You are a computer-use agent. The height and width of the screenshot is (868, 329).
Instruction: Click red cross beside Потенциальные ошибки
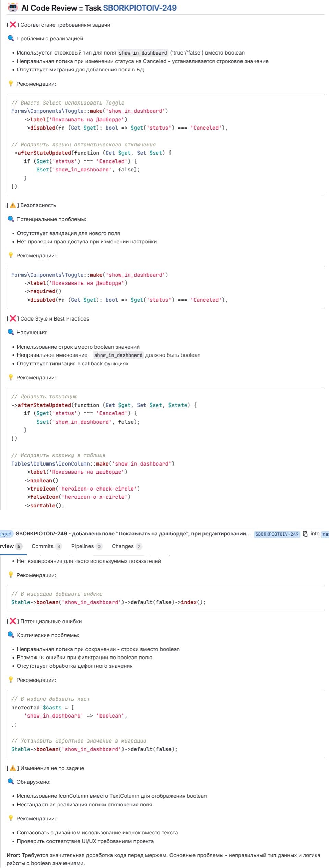point(13,621)
